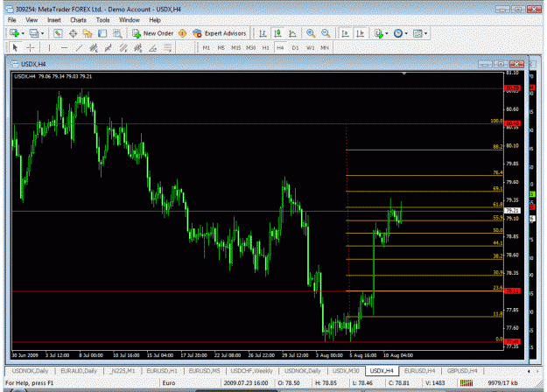
Task: Click the Euro profile name in status bar
Action: (169, 383)
